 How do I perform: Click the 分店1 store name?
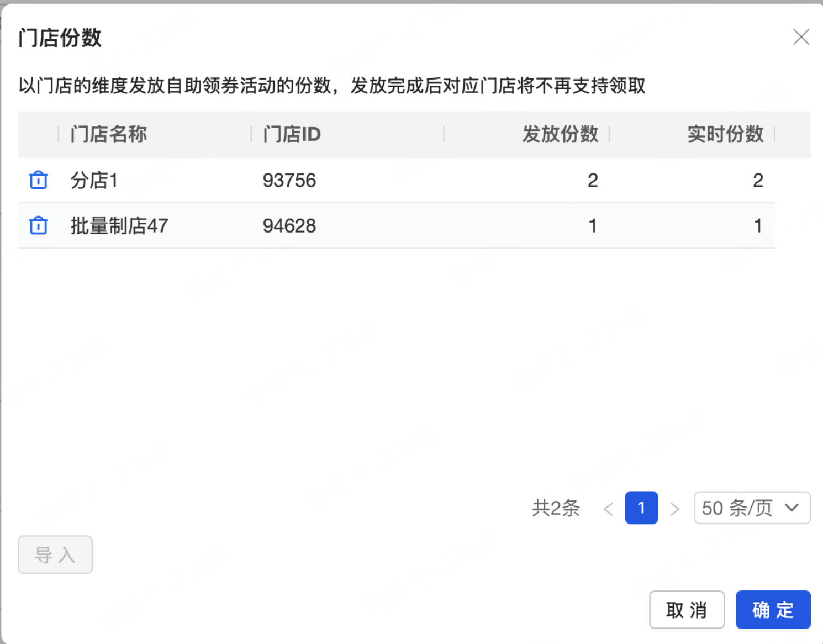tap(94, 180)
